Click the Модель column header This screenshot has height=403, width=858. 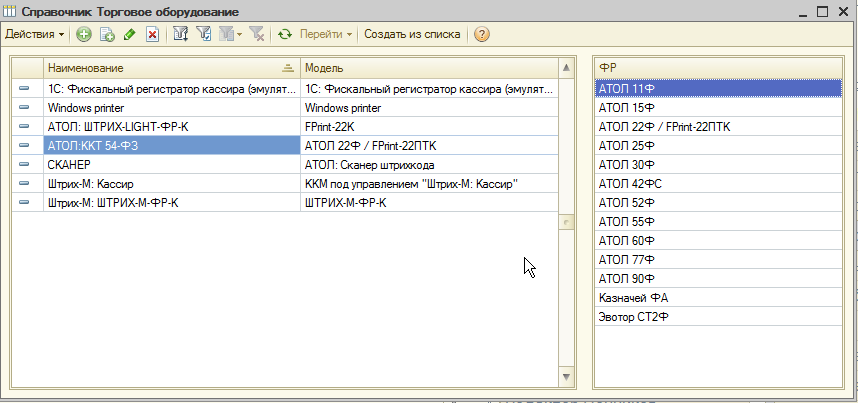pyautogui.click(x=430, y=68)
